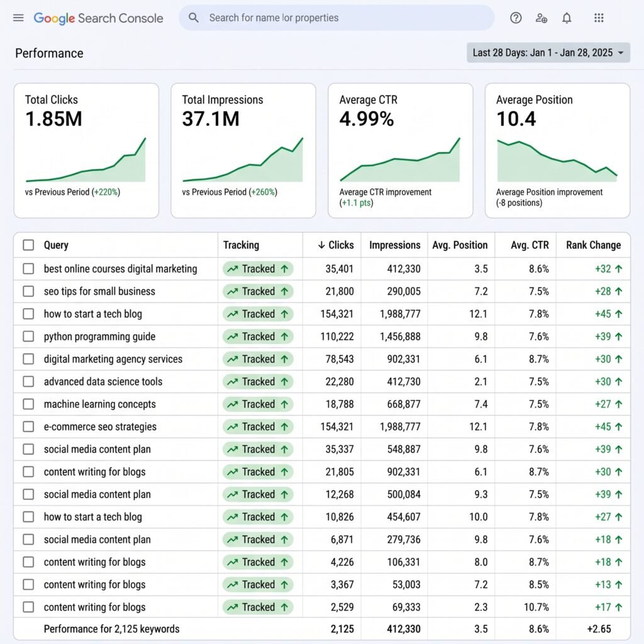Click Tracked badge for 'e-commerce seo strategies'
The image size is (644, 644).
coord(258,427)
